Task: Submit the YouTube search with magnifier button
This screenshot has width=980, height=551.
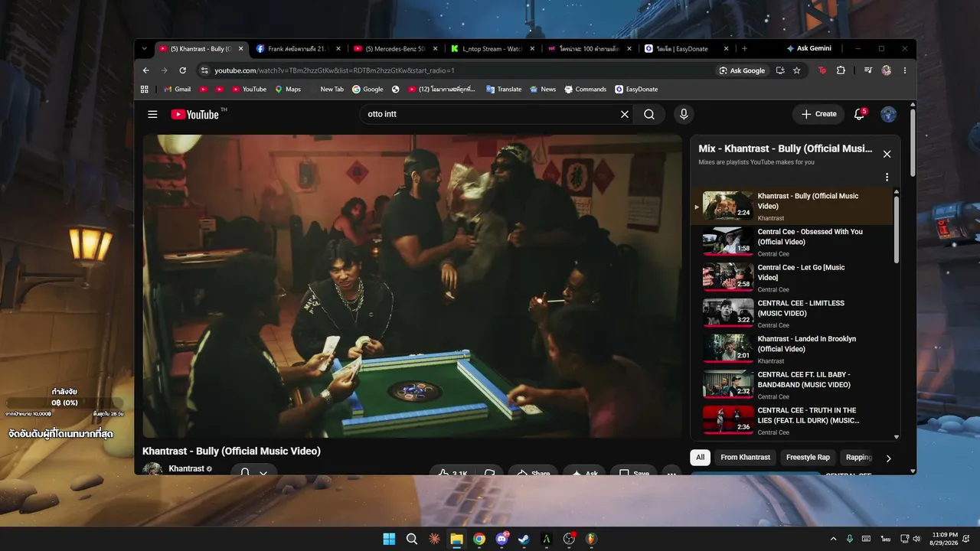Action: (x=649, y=114)
